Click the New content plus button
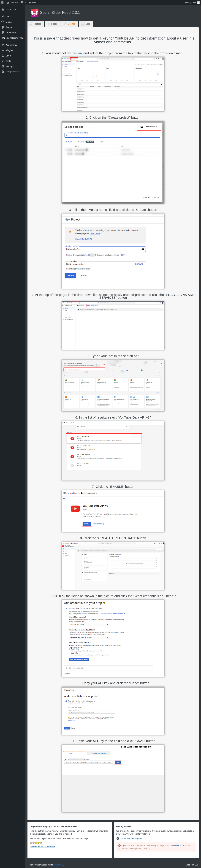The width and height of the screenshot is (201, 868). tap(32, 2)
